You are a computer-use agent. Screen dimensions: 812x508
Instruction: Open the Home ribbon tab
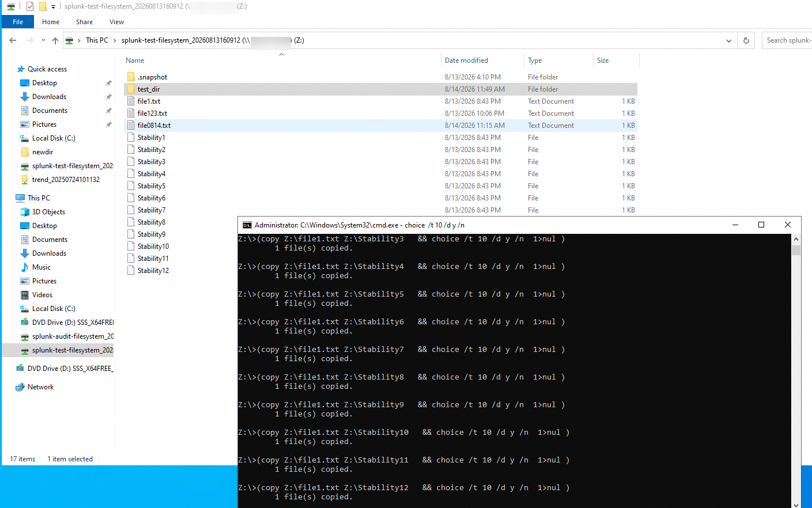tap(51, 22)
